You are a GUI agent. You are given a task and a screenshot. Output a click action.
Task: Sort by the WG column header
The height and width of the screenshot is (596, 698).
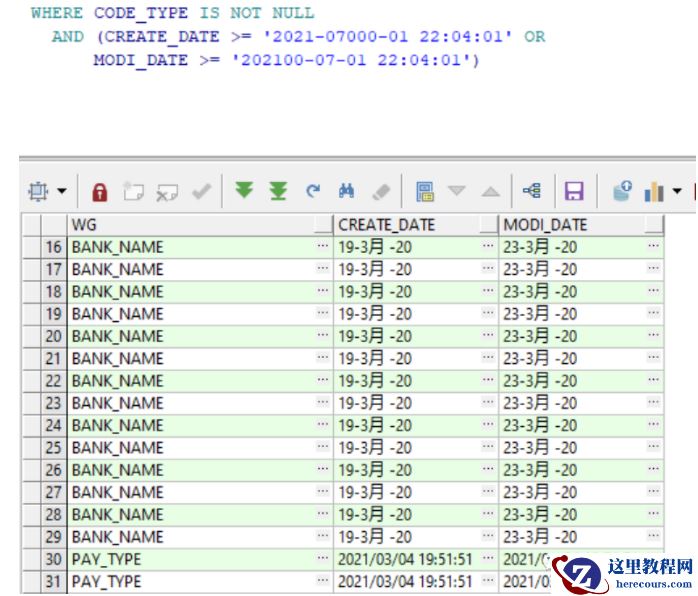point(200,225)
